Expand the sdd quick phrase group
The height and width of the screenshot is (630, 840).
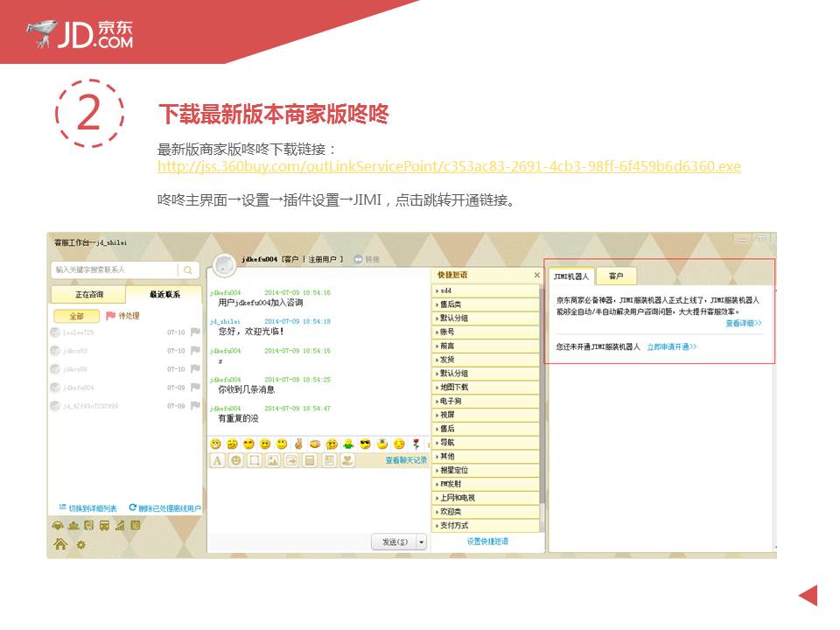[x=486, y=290]
